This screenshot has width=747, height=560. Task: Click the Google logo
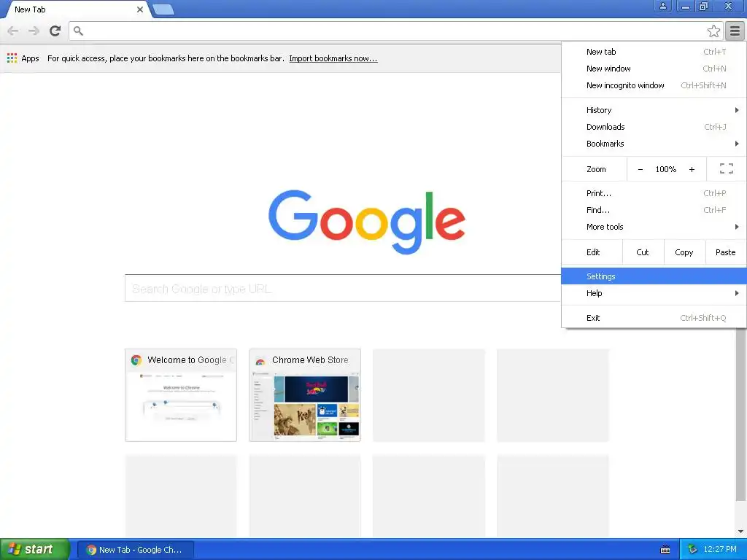(x=367, y=222)
